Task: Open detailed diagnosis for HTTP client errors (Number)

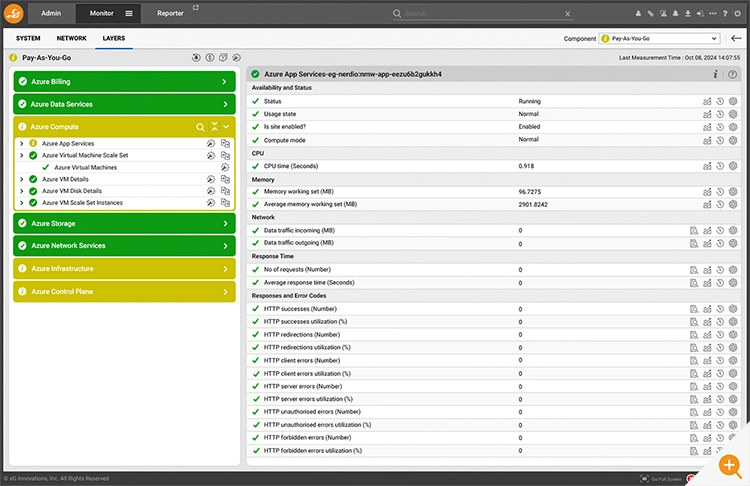Action: [694, 361]
